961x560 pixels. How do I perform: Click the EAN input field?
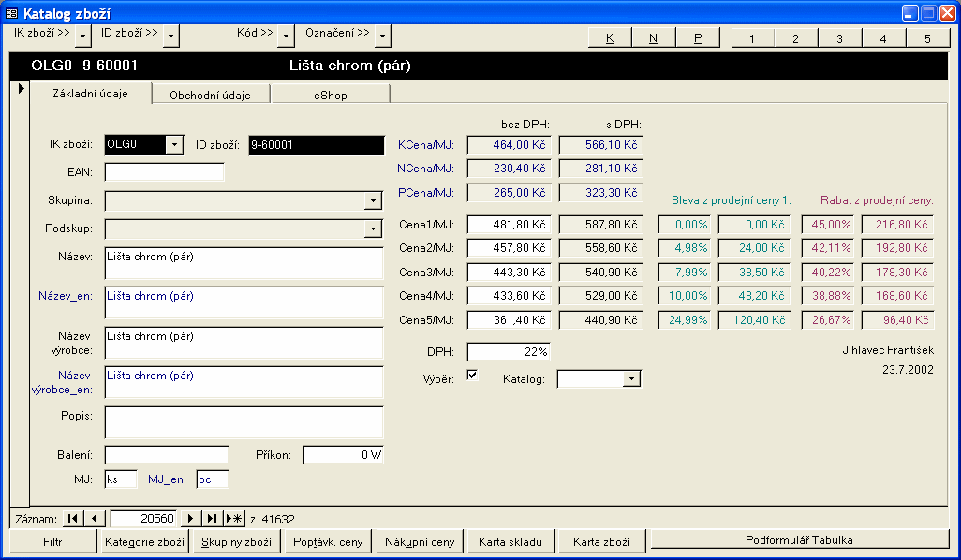click(165, 172)
